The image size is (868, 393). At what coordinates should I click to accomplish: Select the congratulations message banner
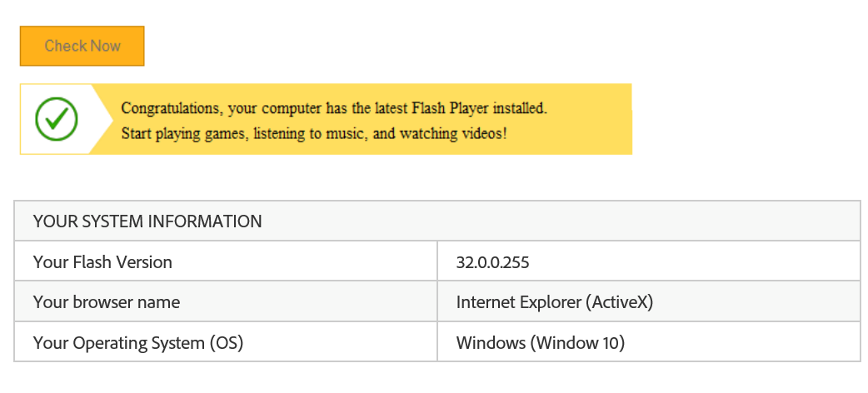coord(326,119)
